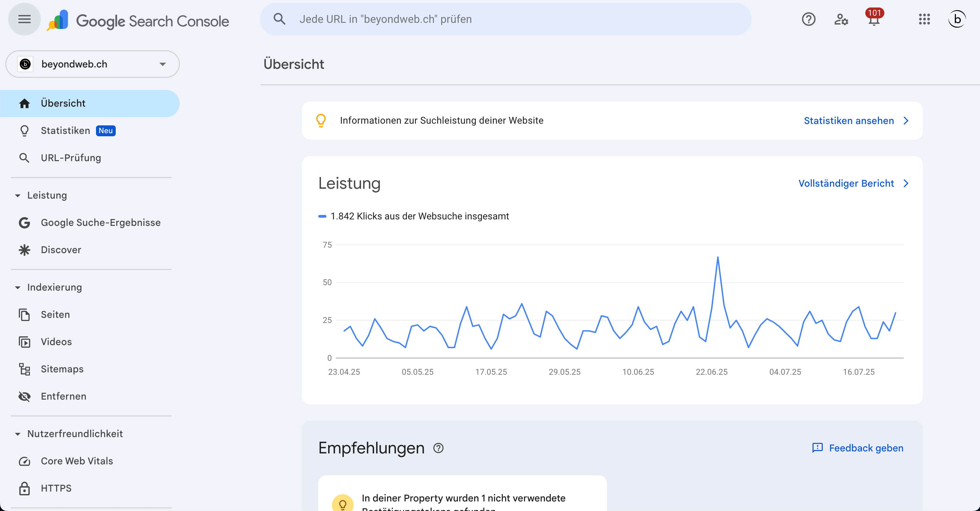Screen dimensions: 980x511
Task: Click the Statistiken lightbulb icon
Action: 25,130
